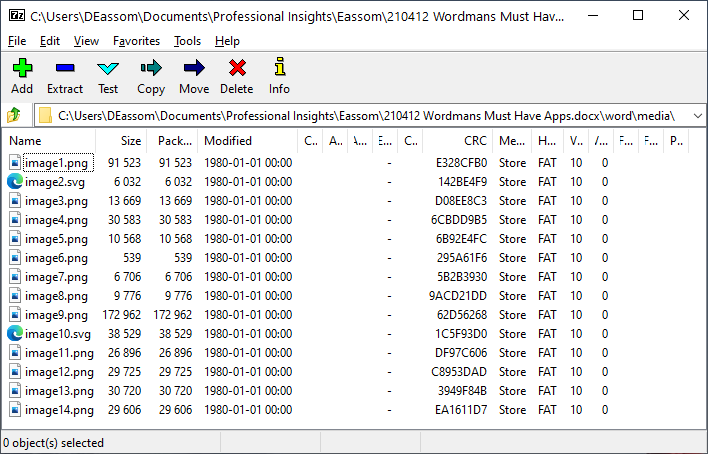The height and width of the screenshot is (454, 708).
Task: Select the image12.png file name
Action: [x=60, y=371]
